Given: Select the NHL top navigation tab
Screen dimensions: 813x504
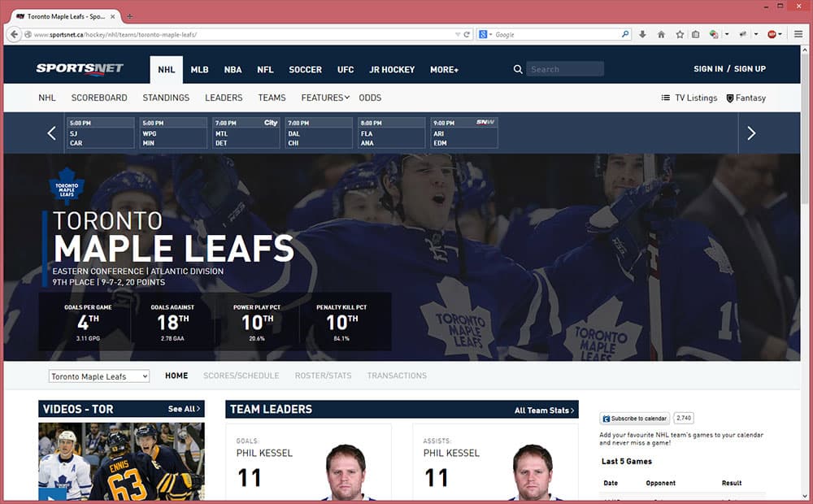Looking at the screenshot, I should (167, 69).
